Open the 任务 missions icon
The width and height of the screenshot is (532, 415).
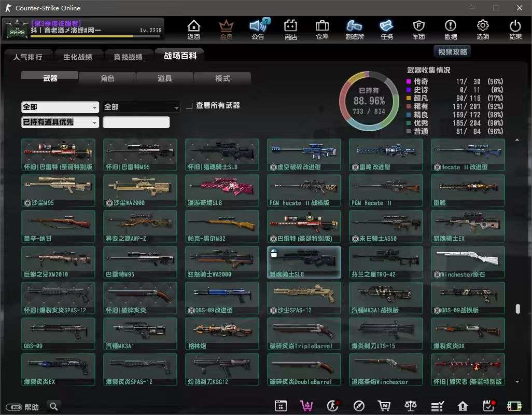point(386,29)
